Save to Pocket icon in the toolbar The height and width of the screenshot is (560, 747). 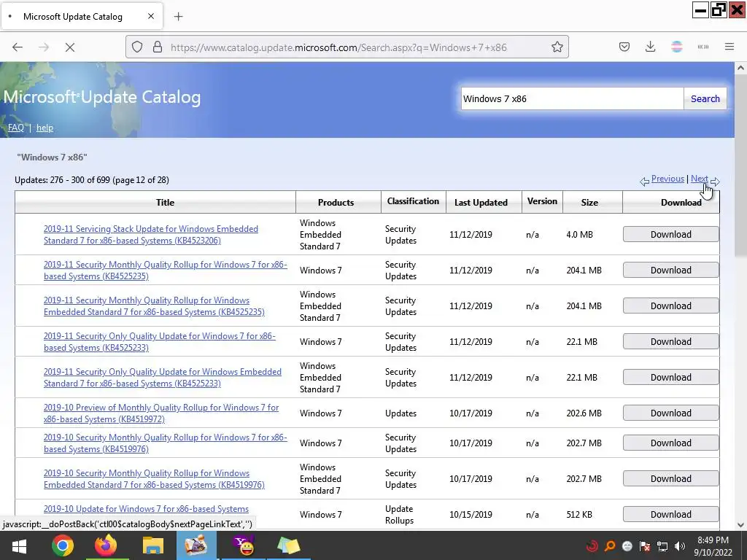[624, 47]
